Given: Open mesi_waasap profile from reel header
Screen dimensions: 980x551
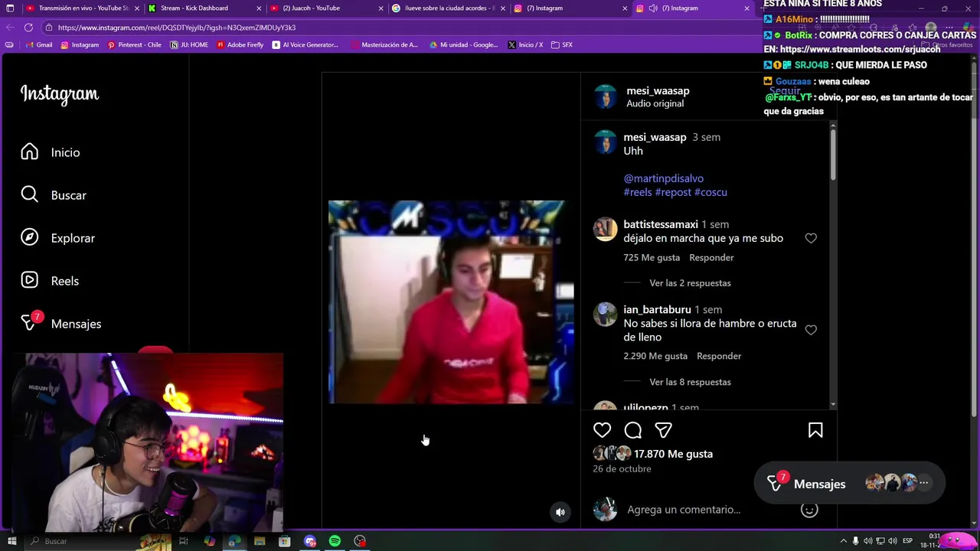Looking at the screenshot, I should click(658, 90).
